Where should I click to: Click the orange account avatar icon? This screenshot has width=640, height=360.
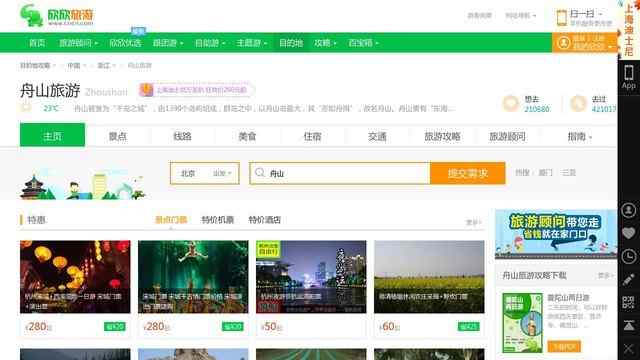[x=564, y=42]
